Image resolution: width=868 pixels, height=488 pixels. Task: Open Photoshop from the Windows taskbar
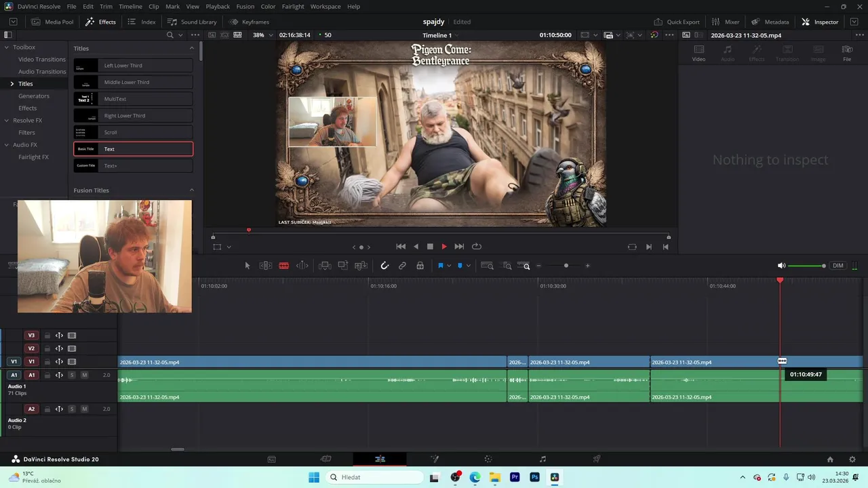[535, 477]
